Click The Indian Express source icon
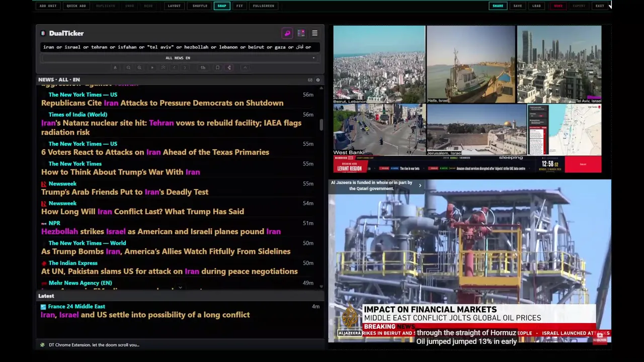Image resolution: width=644 pixels, height=362 pixels. point(44,263)
